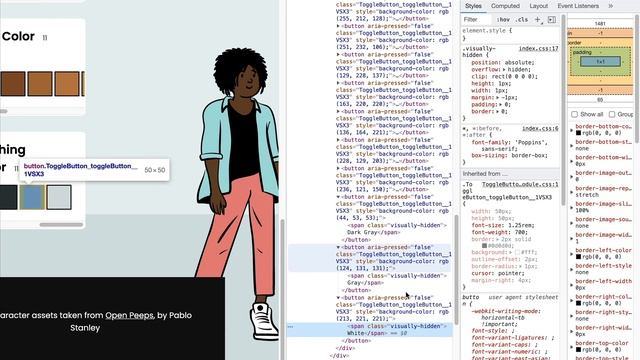
Task: Expand the button with rgb(136, 164, 221)
Action: click(x=338, y=111)
